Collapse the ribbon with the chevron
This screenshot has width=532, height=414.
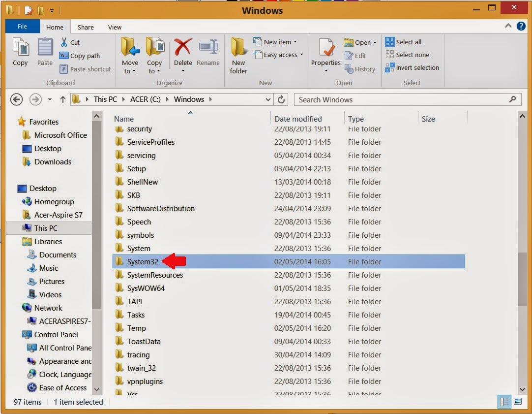(x=508, y=26)
